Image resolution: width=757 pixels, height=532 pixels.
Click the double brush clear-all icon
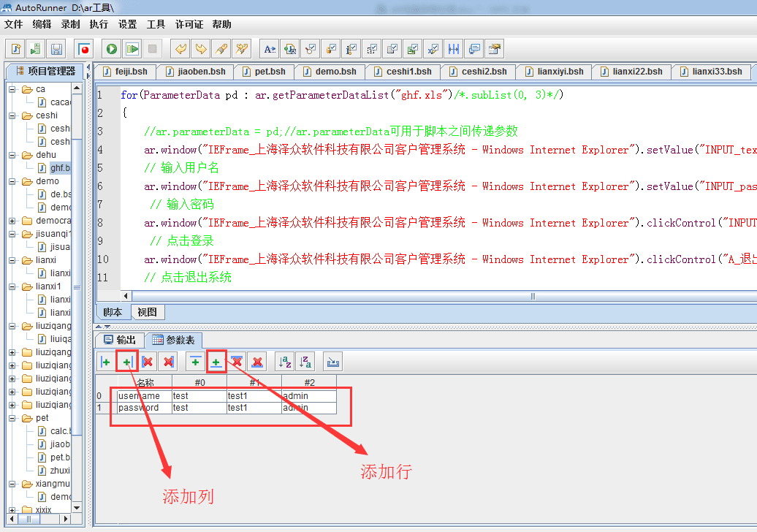click(241, 49)
